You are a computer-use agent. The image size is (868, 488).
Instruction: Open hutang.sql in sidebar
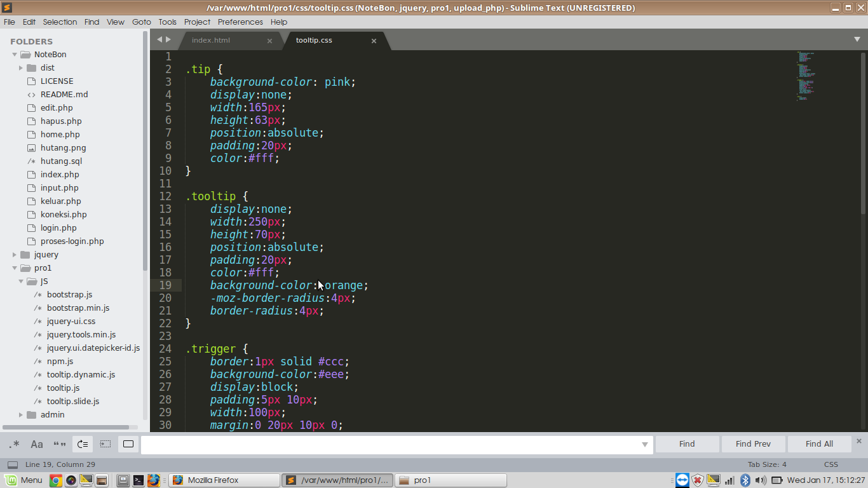click(x=61, y=161)
